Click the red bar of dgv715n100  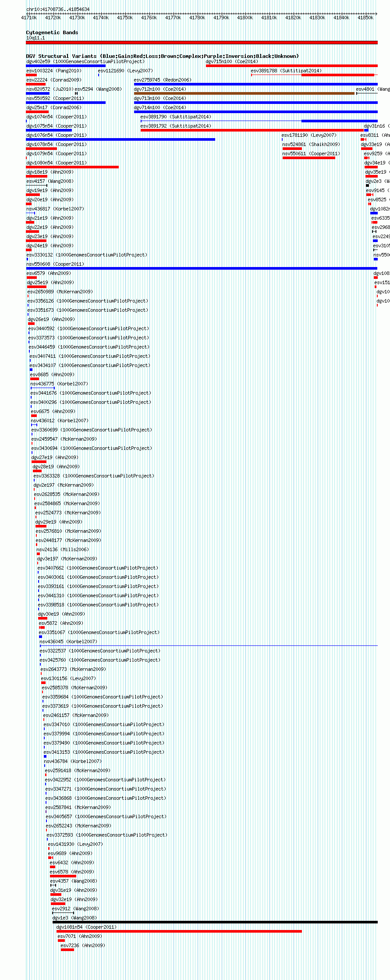[292, 66]
